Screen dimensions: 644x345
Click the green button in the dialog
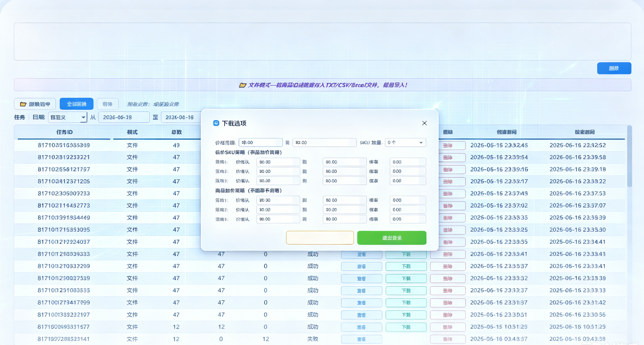tap(392, 238)
